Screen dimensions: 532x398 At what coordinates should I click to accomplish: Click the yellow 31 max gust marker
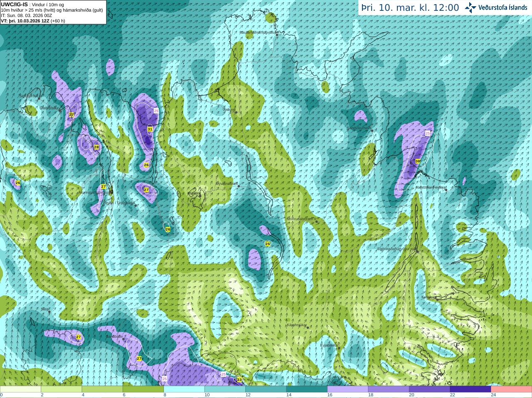tap(150, 130)
